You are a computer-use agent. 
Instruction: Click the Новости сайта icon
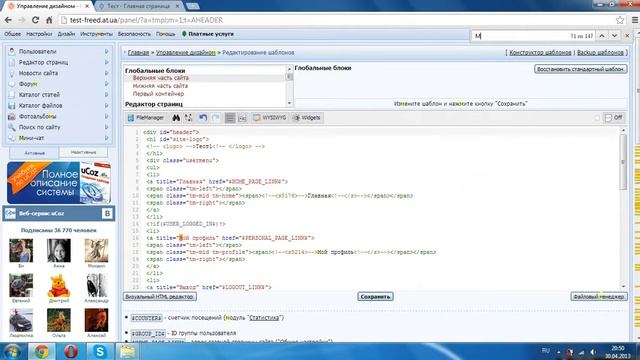pyautogui.click(x=11, y=73)
